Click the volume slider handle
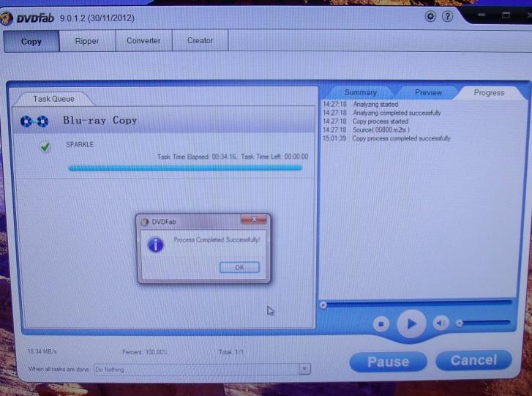 460,323
